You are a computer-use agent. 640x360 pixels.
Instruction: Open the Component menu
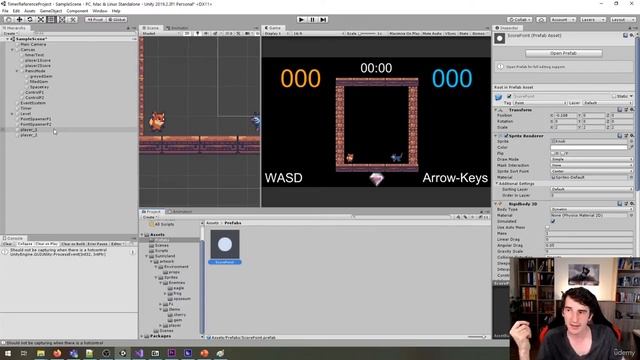point(77,11)
